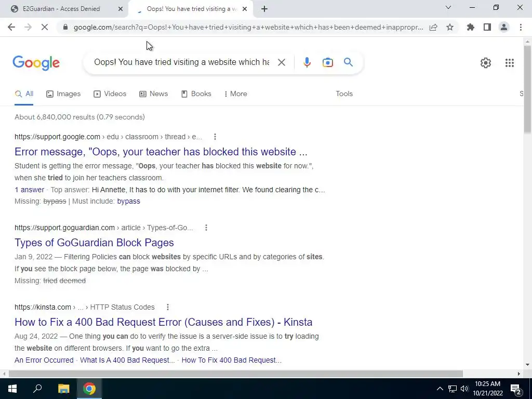This screenshot has height=399, width=532.
Task: Go back using the browser back arrow
Action: 11,27
